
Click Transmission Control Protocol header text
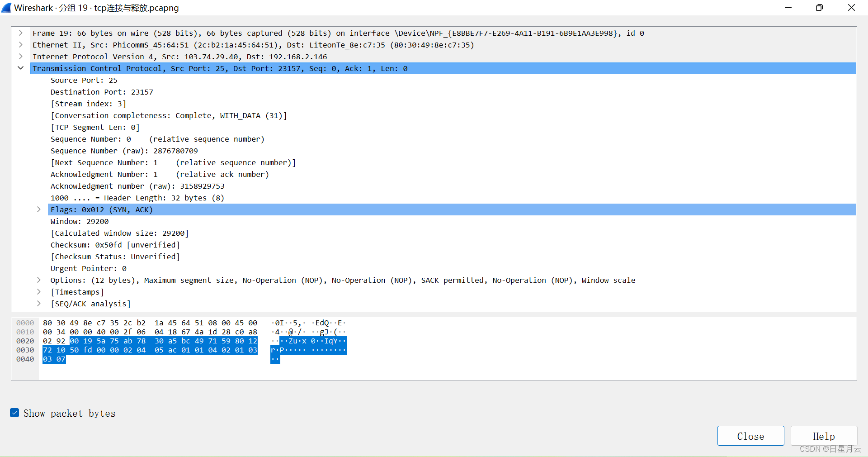coord(220,68)
